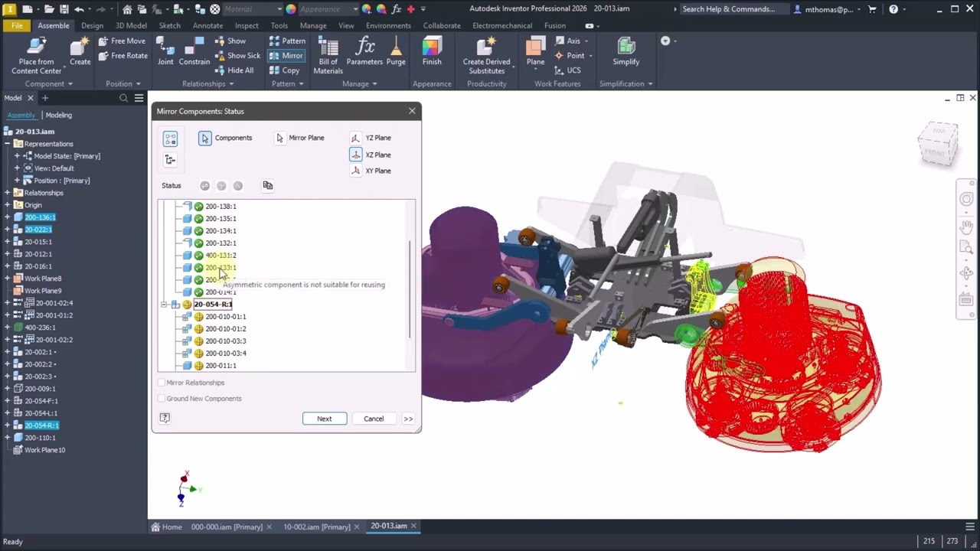This screenshot has width=980, height=551.
Task: Expand the Representations node
Action: pyautogui.click(x=8, y=144)
